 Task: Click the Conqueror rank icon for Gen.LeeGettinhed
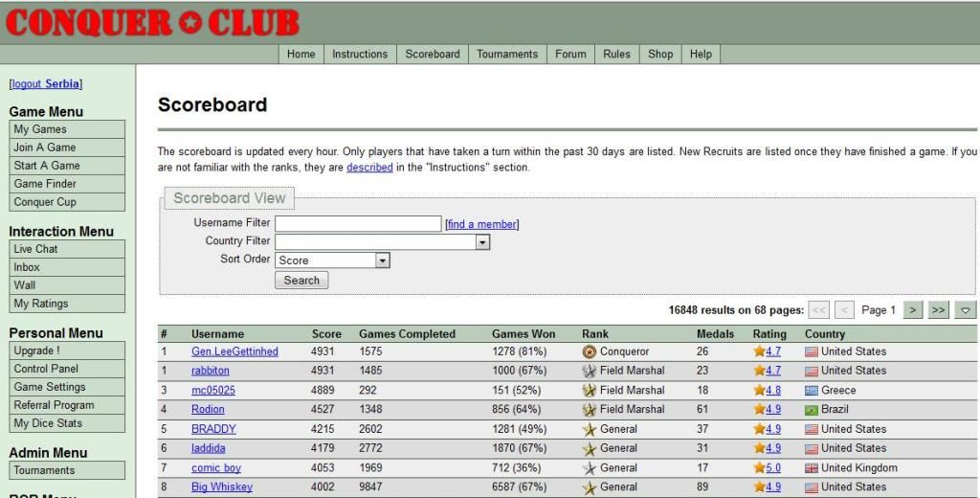pos(589,351)
